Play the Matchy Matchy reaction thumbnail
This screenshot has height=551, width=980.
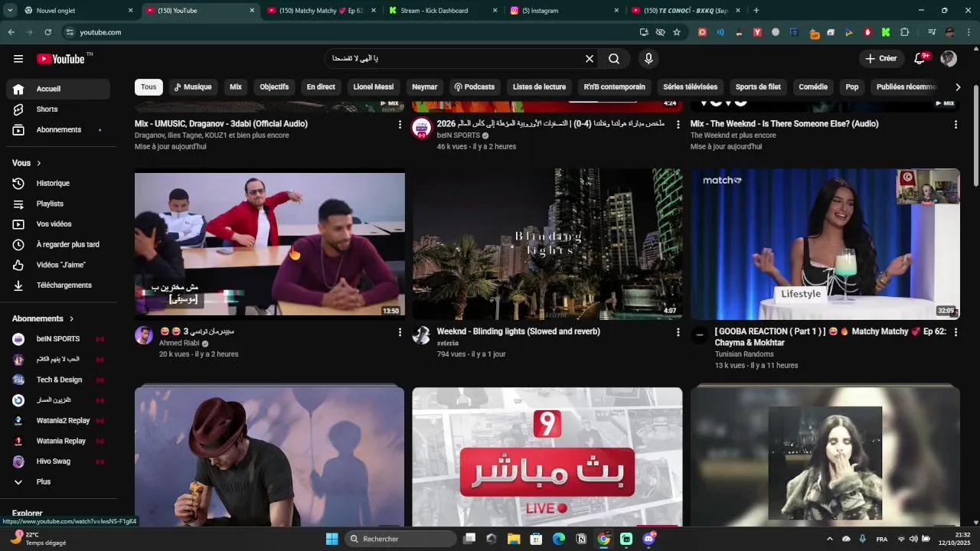point(825,244)
